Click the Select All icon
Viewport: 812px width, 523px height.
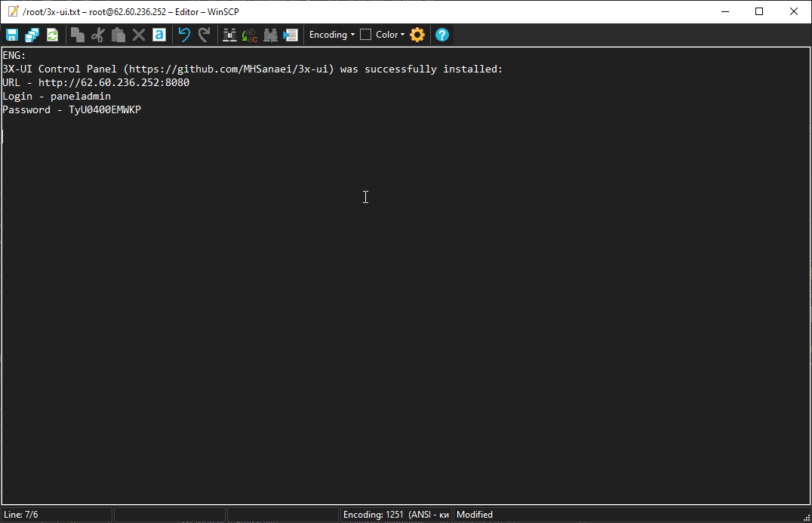[159, 35]
